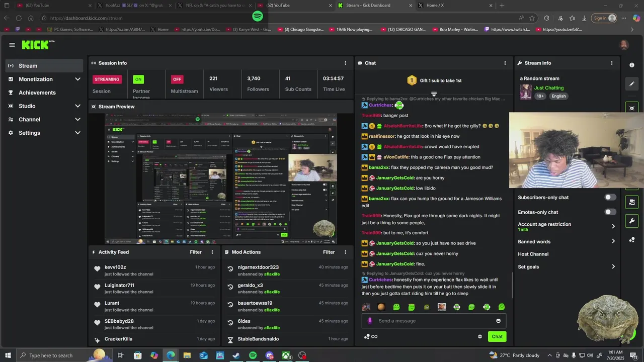Switch to the NFL on X browser tab
Screen dimensions: 644x362
click(x=215, y=6)
